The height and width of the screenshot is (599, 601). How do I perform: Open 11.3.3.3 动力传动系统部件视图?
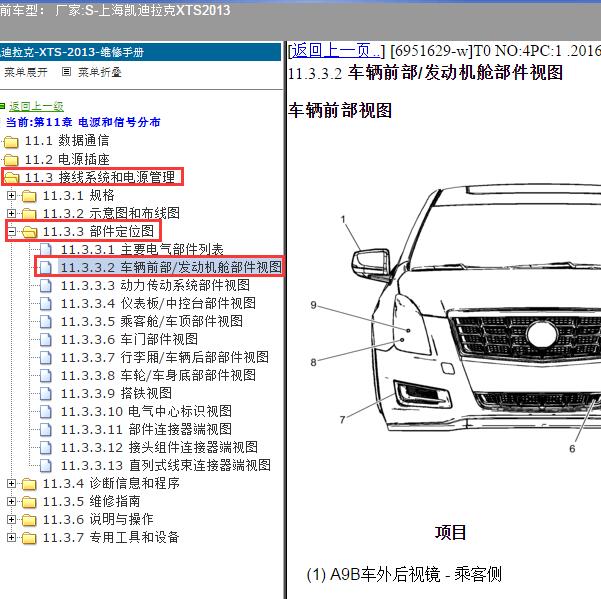155,285
